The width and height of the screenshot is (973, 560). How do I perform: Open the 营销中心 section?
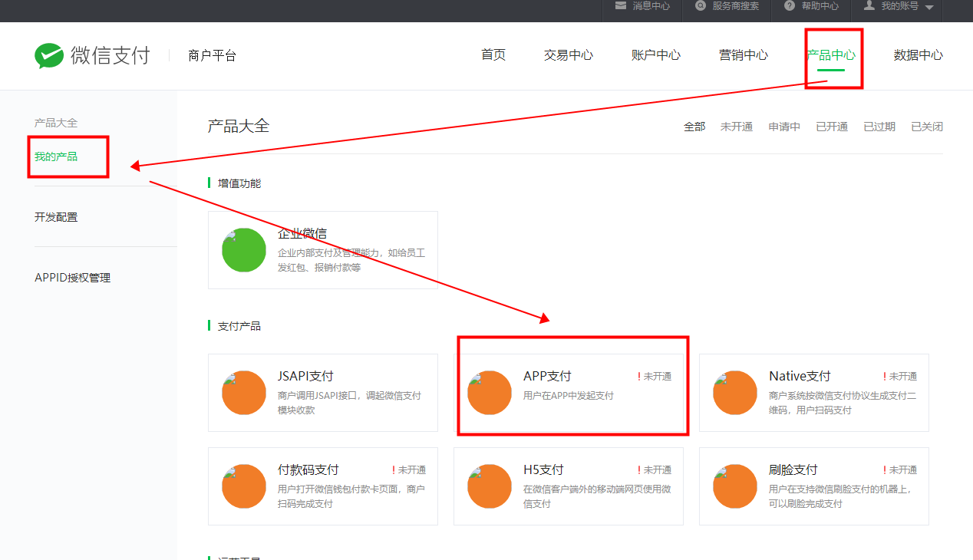(x=743, y=54)
